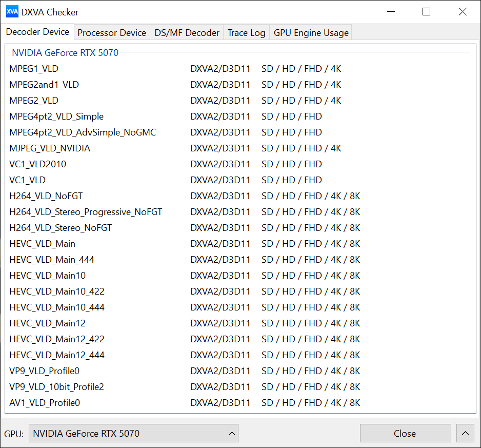Click DXVA2/D3D11 in the HEVC_VLD_Main row

pyautogui.click(x=221, y=244)
